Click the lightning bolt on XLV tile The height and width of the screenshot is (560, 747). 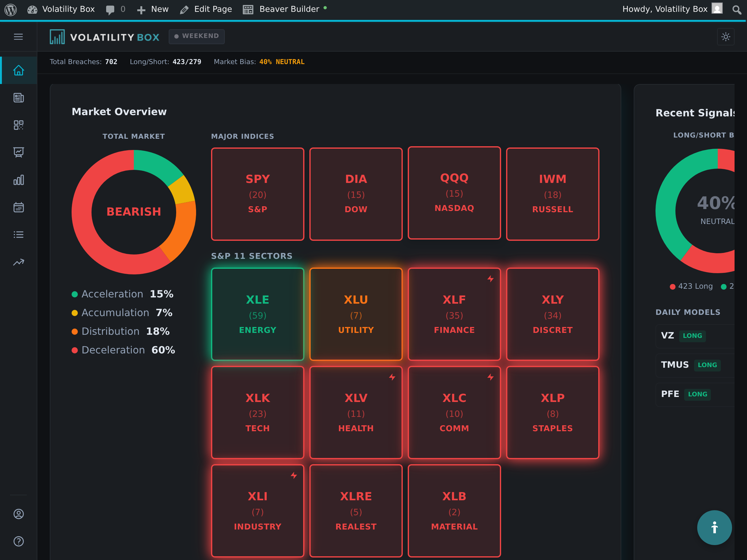click(x=392, y=377)
